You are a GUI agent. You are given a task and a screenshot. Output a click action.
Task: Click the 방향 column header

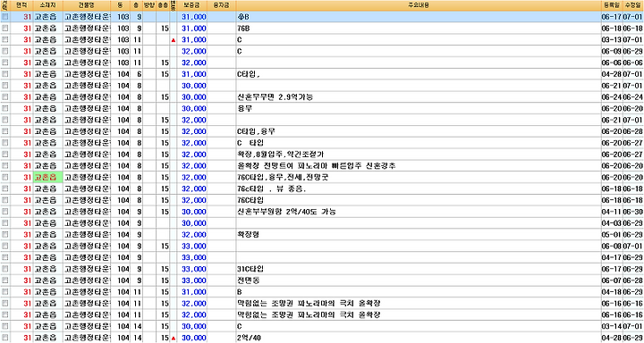coord(149,5)
